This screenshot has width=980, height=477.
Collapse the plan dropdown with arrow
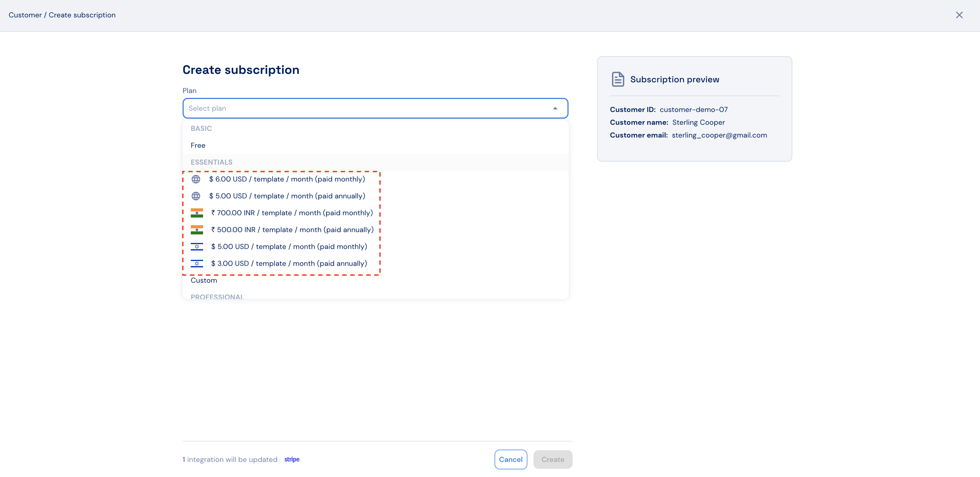[x=555, y=108]
